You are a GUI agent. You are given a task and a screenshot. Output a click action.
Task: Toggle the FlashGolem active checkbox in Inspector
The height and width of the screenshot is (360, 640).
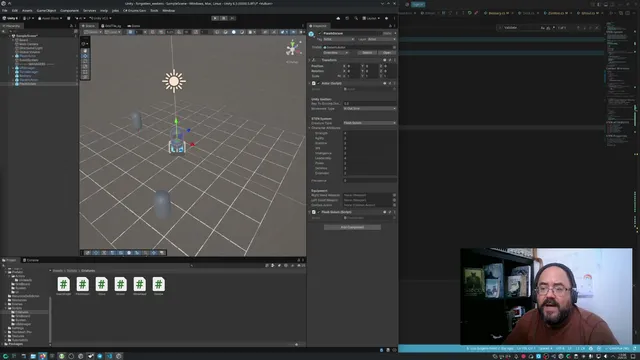pos(320,33)
